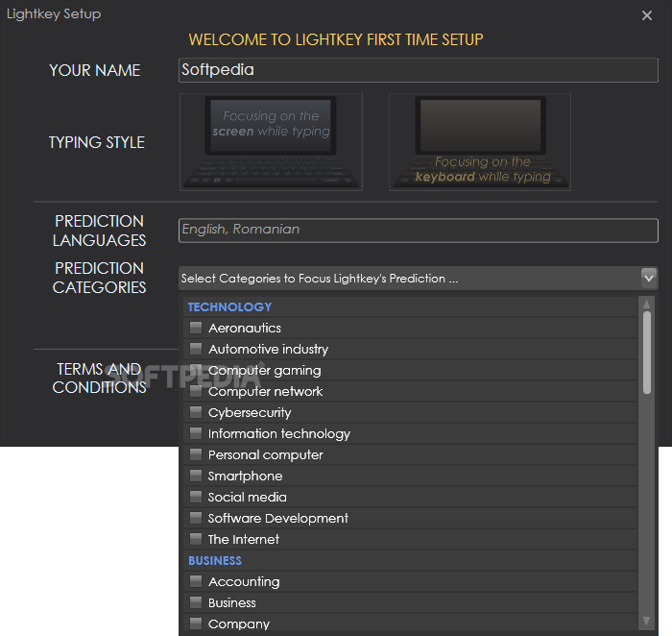This screenshot has width=672, height=636.
Task: Click the Personal computer label text
Action: (x=266, y=455)
